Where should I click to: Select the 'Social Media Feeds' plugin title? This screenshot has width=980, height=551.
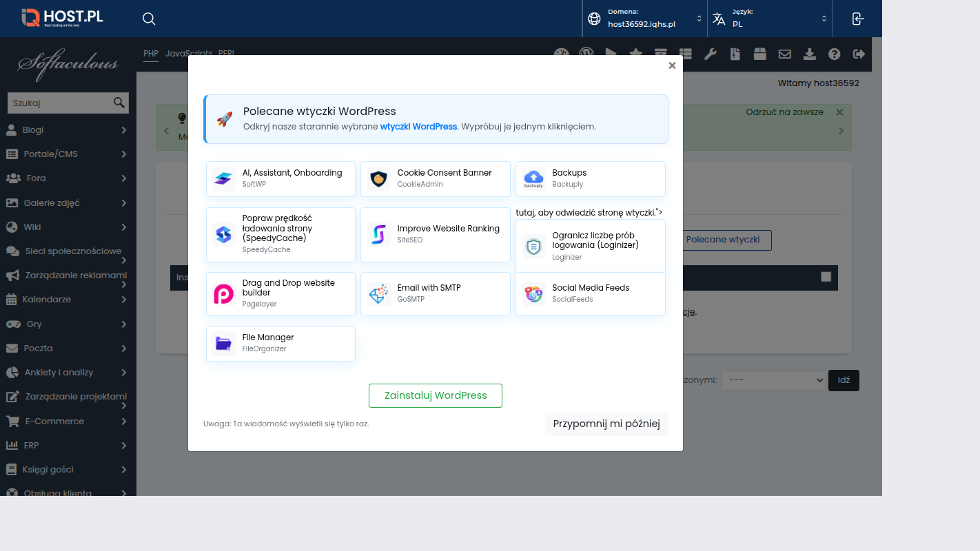pos(591,288)
